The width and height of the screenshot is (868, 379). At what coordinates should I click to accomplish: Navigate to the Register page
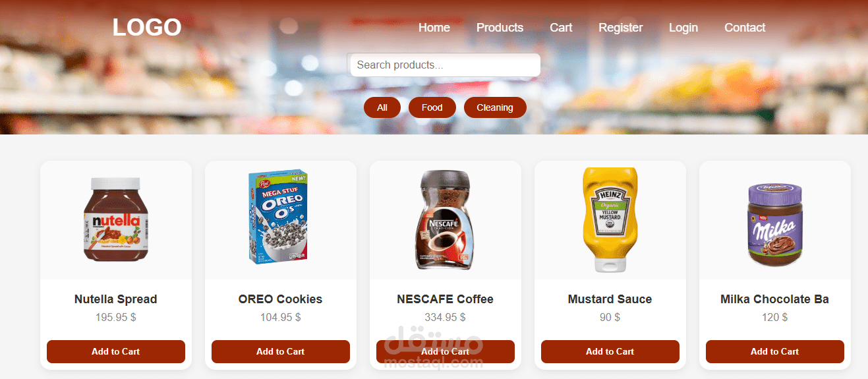pyautogui.click(x=620, y=28)
